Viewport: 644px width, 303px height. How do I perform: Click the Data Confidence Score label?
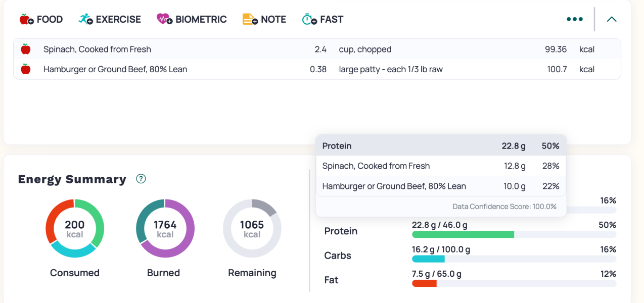pos(504,207)
